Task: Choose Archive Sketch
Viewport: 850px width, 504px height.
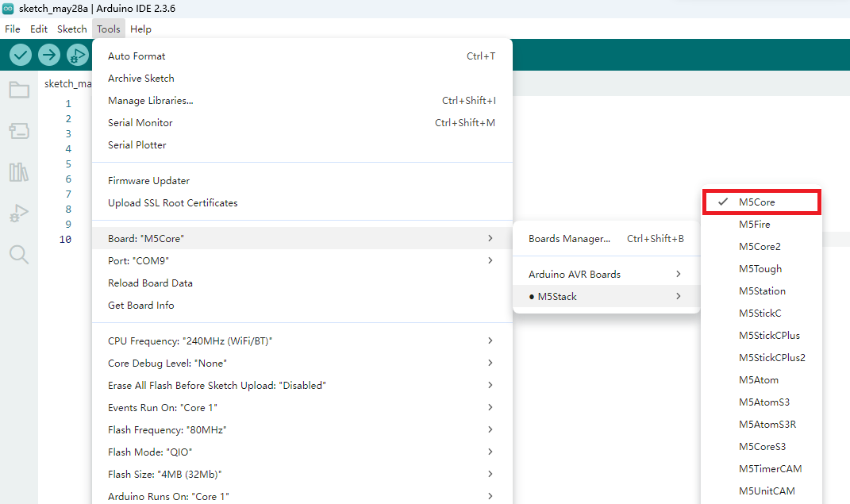Action: (x=302, y=78)
